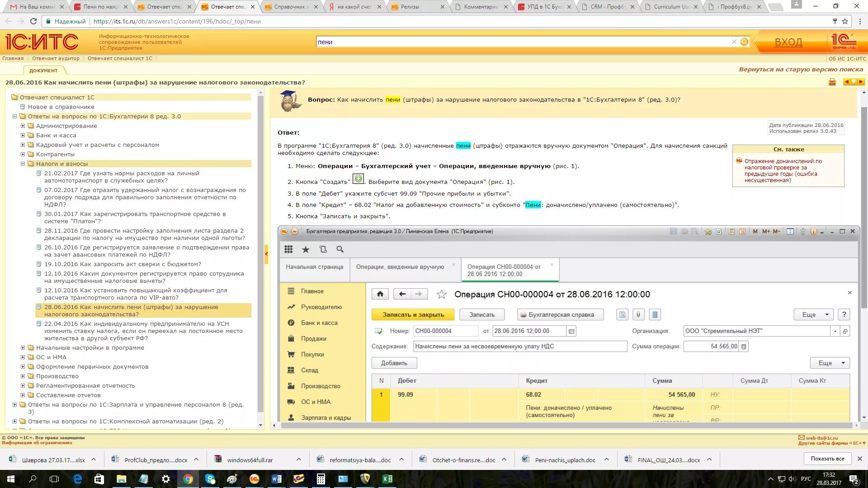Go to 1C home page button
The width and height of the screenshot is (868, 488).
tap(380, 294)
